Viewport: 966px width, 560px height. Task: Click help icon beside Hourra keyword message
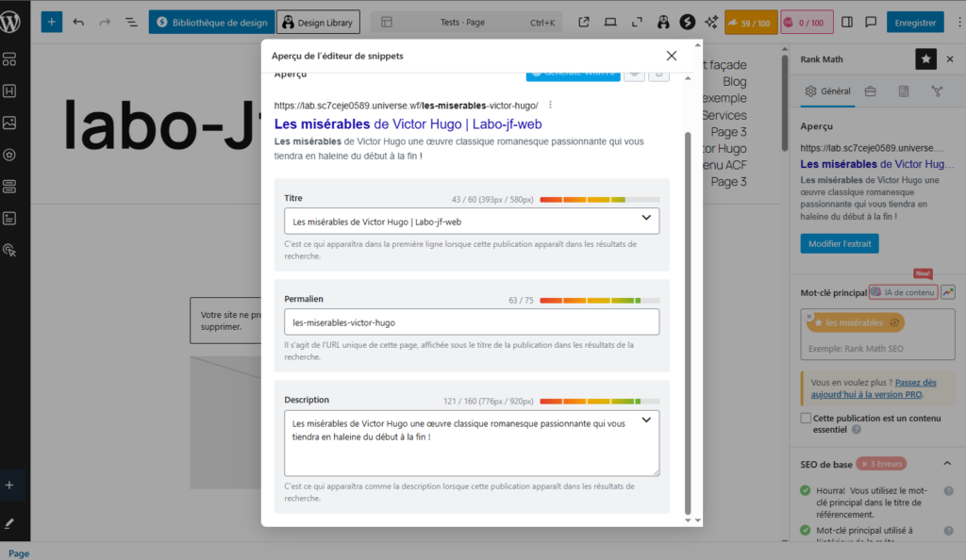(948, 491)
